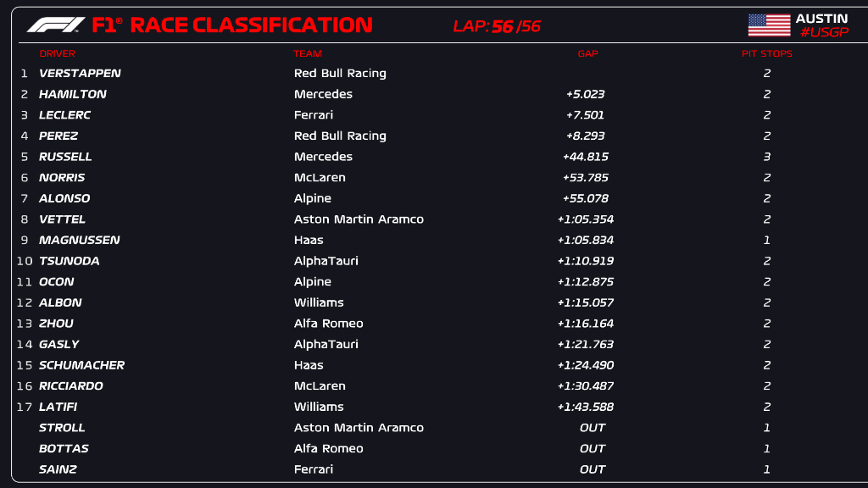Sort by the TEAM column header

(x=307, y=53)
